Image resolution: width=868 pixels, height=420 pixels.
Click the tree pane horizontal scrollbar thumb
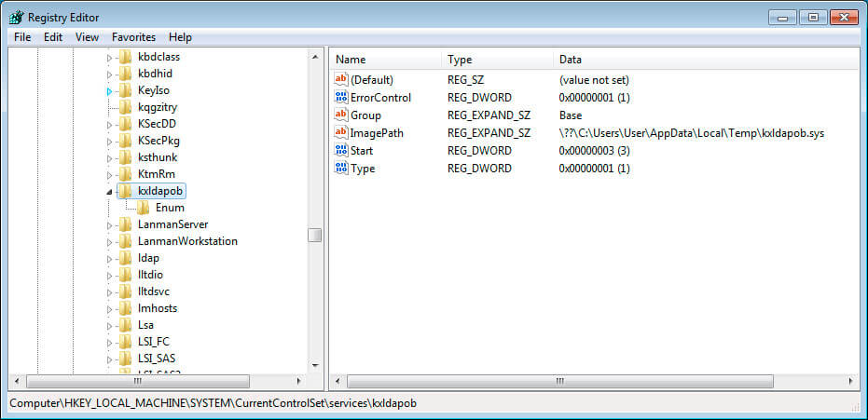point(138,381)
